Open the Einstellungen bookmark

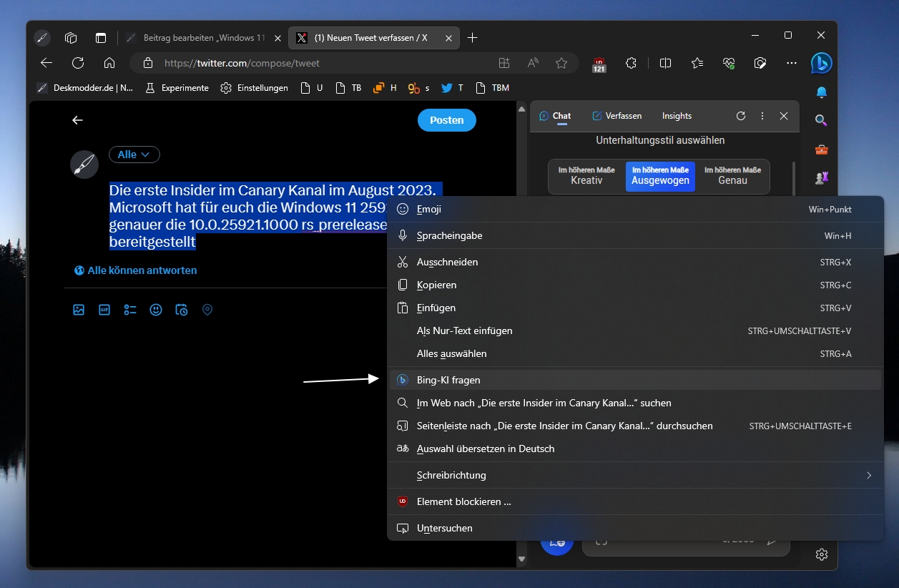pos(254,88)
